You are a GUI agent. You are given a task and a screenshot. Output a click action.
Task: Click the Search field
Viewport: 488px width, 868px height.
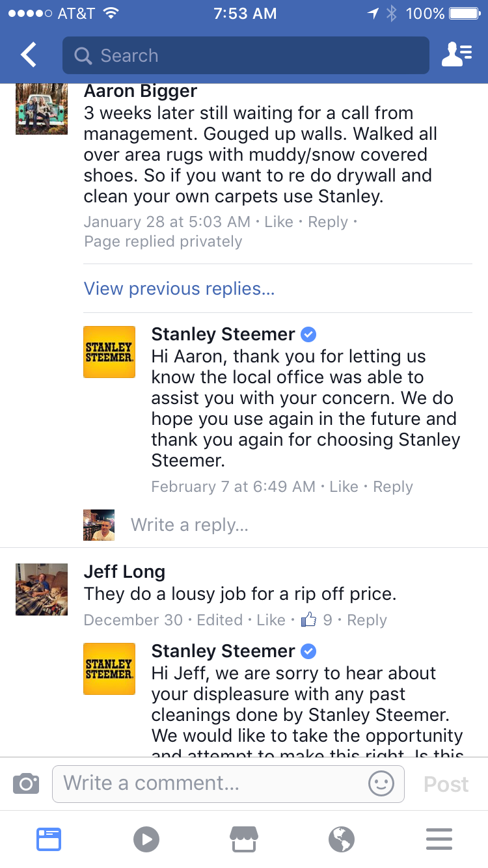pyautogui.click(x=246, y=55)
